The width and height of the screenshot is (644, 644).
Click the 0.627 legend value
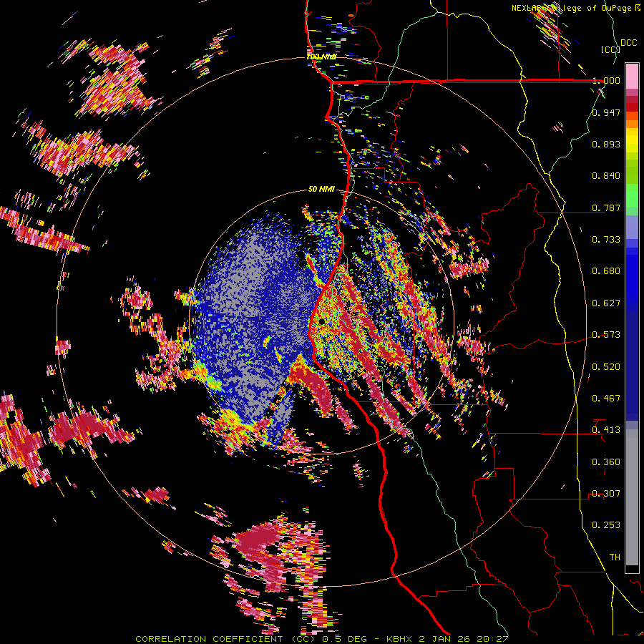pyautogui.click(x=606, y=303)
